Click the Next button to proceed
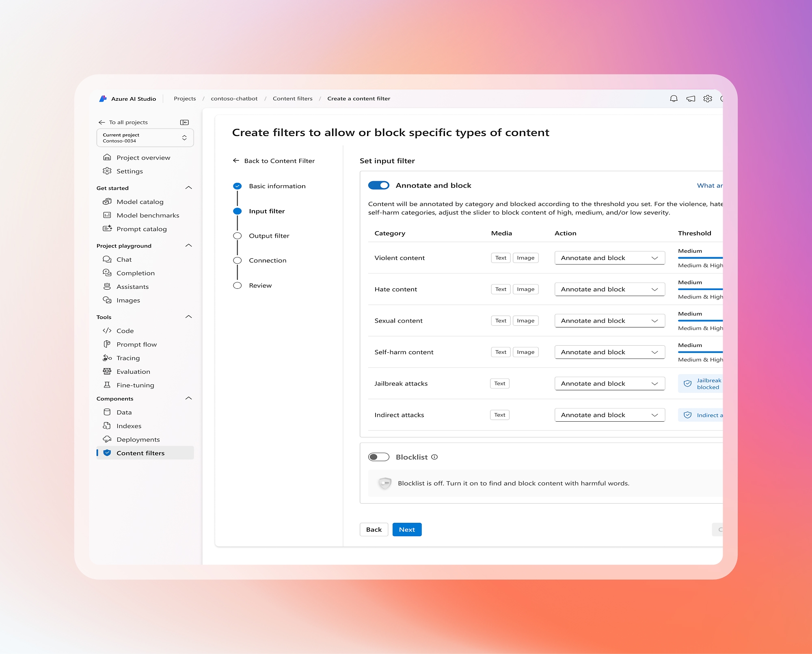The width and height of the screenshot is (812, 654). click(407, 529)
